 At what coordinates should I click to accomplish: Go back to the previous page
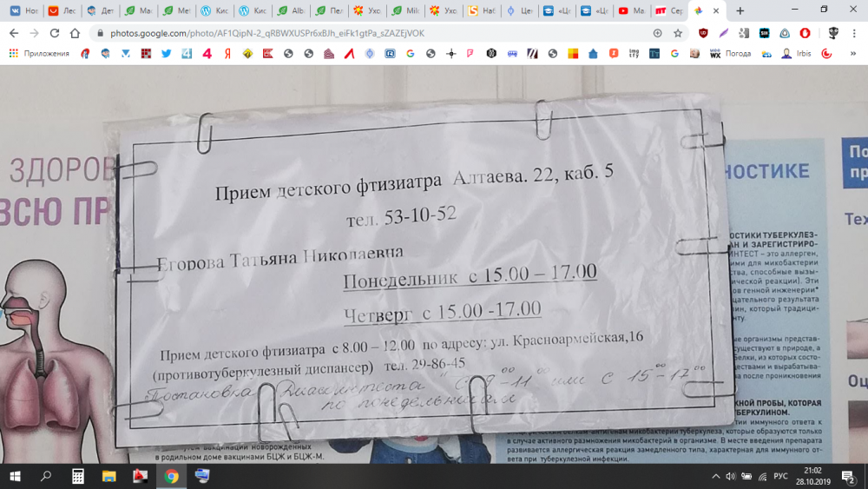pyautogui.click(x=13, y=33)
